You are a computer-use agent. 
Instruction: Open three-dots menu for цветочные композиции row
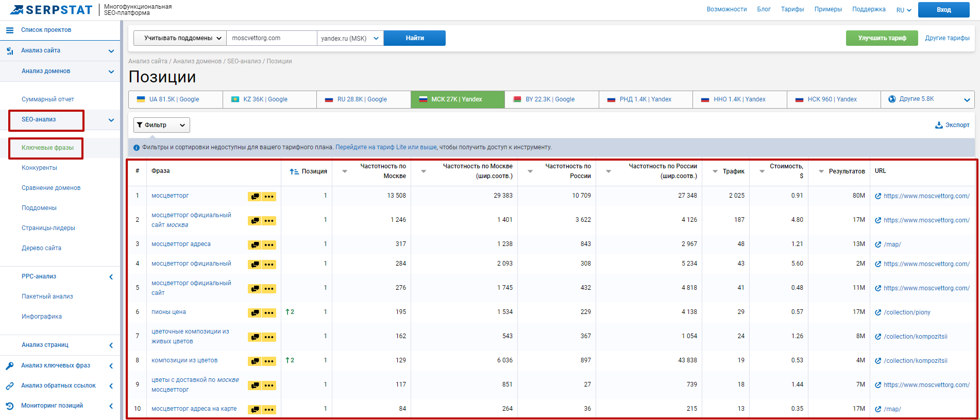pyautogui.click(x=269, y=337)
